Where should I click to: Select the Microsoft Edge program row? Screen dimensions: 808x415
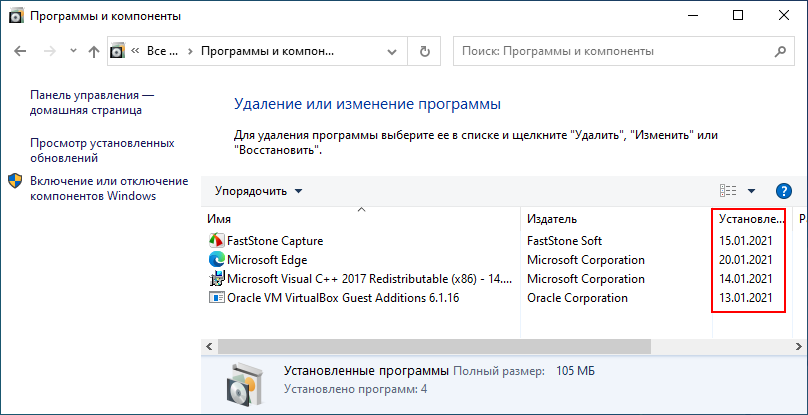[x=360, y=260]
